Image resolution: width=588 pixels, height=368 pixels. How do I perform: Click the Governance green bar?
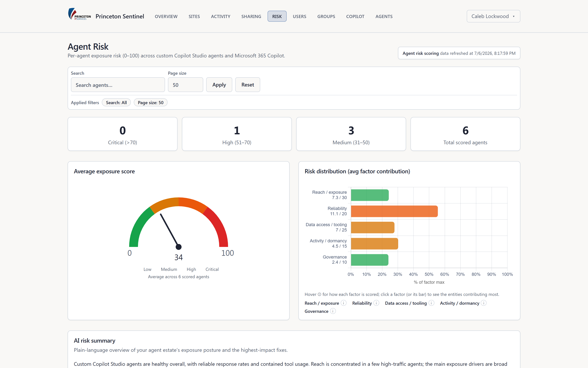[370, 260]
